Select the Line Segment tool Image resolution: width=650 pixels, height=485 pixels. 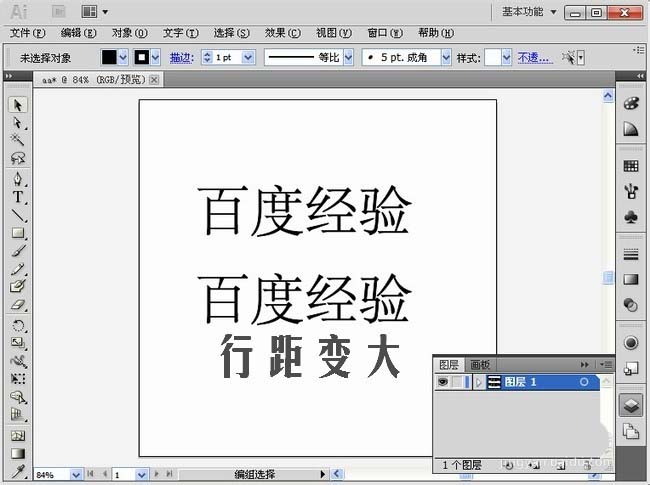coord(17,215)
